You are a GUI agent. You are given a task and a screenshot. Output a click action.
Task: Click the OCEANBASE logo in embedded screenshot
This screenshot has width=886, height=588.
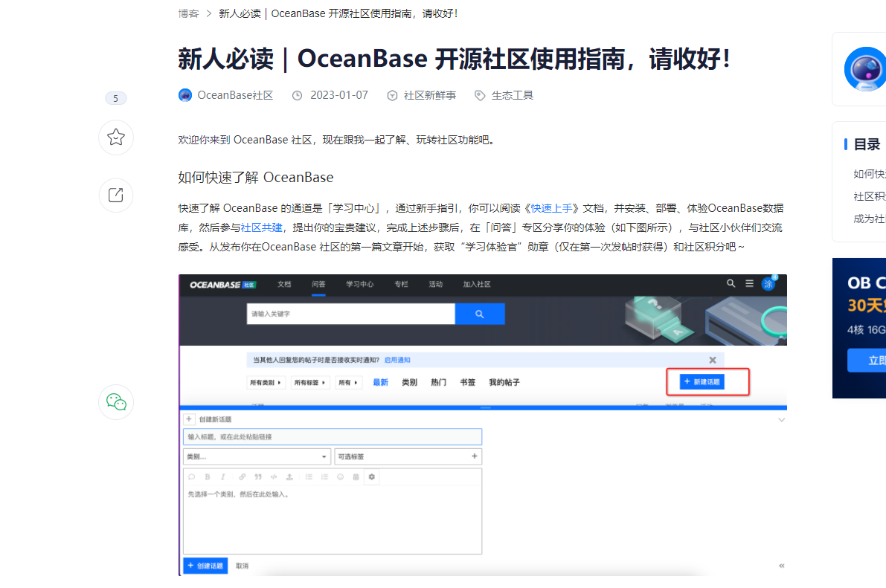coord(222,285)
